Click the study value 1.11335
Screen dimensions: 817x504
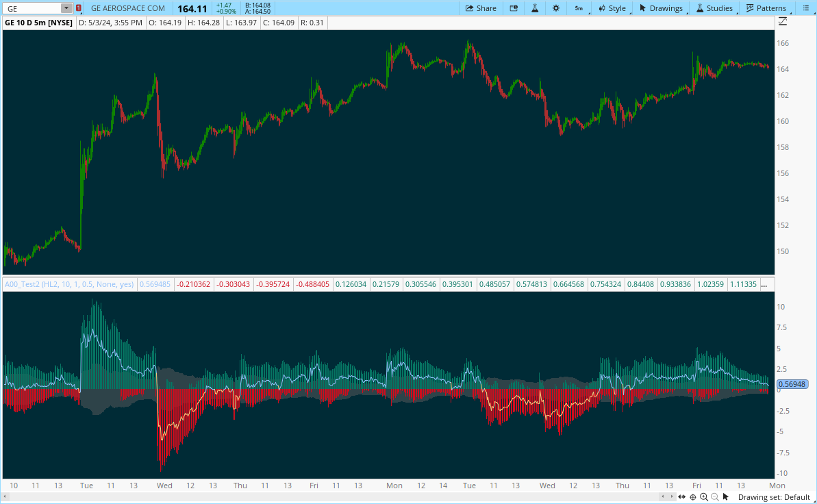point(744,285)
